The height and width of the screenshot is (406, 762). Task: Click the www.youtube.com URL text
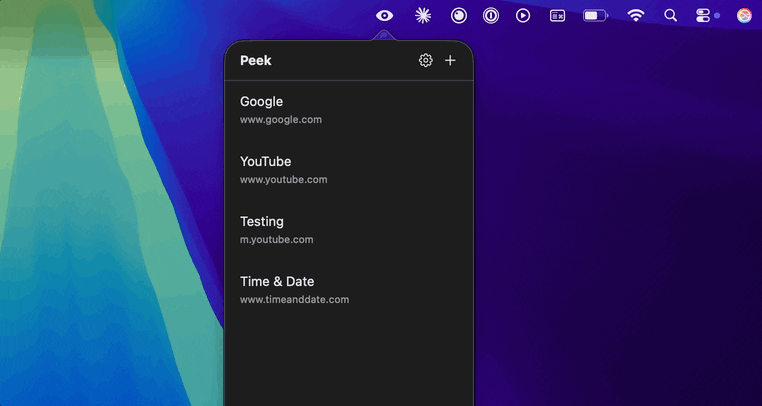pos(284,179)
